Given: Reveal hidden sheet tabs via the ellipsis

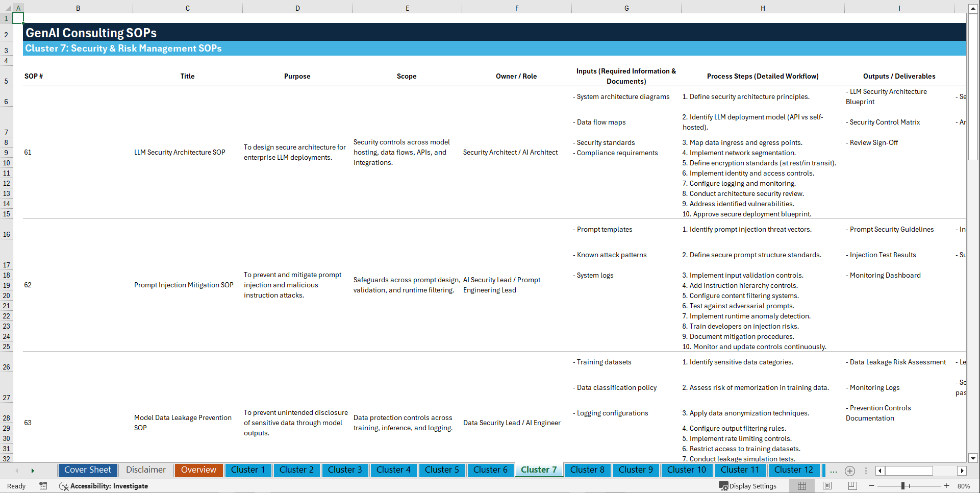Looking at the screenshot, I should pos(834,471).
